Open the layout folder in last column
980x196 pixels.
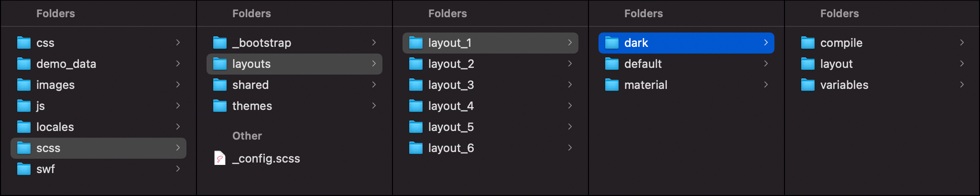[x=882, y=64]
